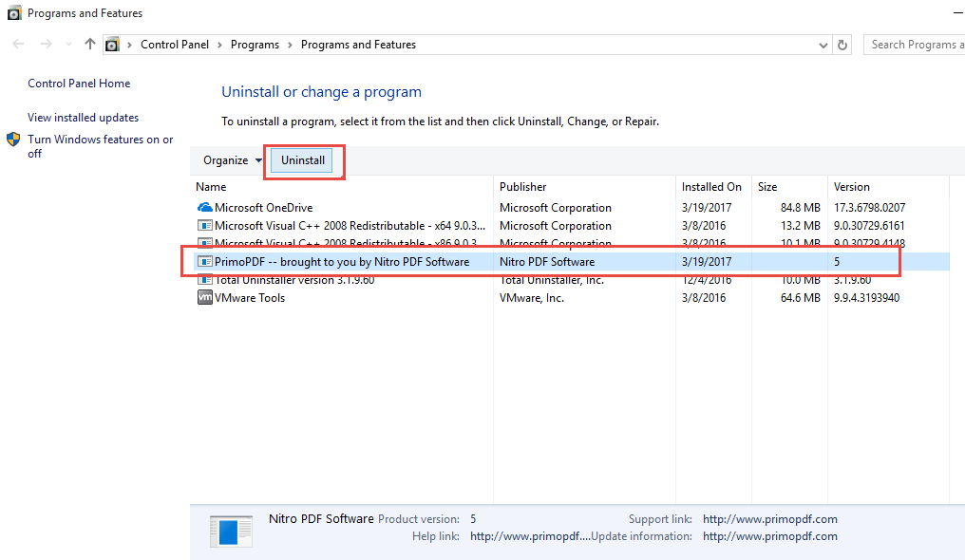This screenshot has height=560, width=965.
Task: Click the Programs breadcrumb
Action: pyautogui.click(x=255, y=45)
